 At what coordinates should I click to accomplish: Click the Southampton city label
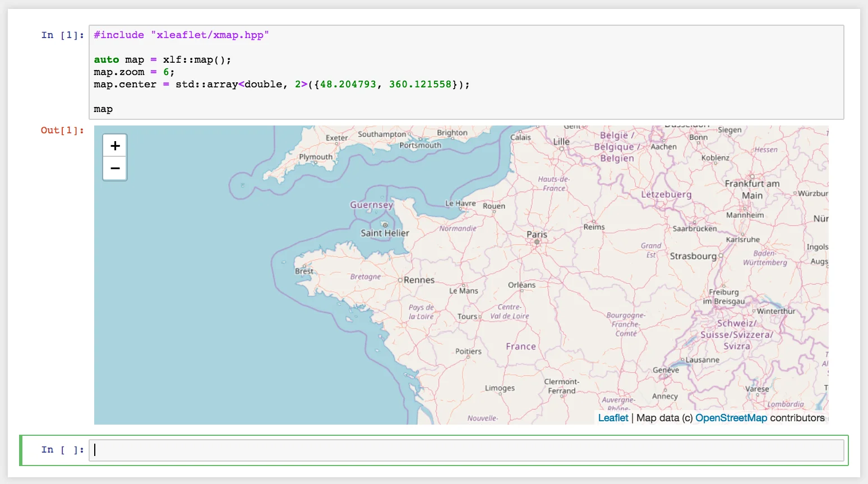382,134
